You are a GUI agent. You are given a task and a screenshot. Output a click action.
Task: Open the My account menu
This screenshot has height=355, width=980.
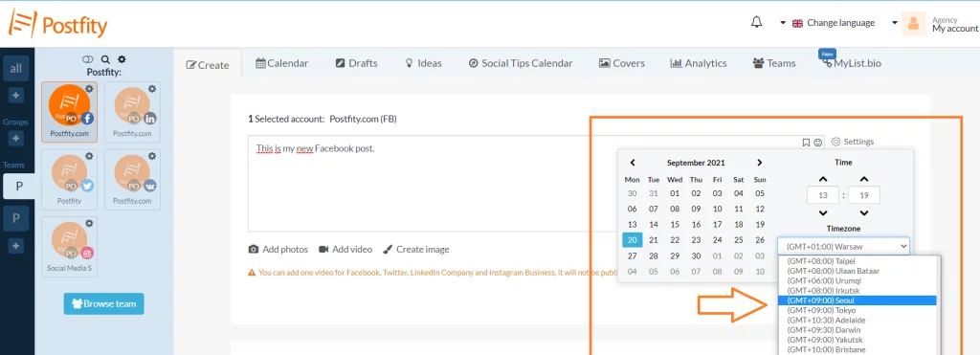(x=954, y=28)
